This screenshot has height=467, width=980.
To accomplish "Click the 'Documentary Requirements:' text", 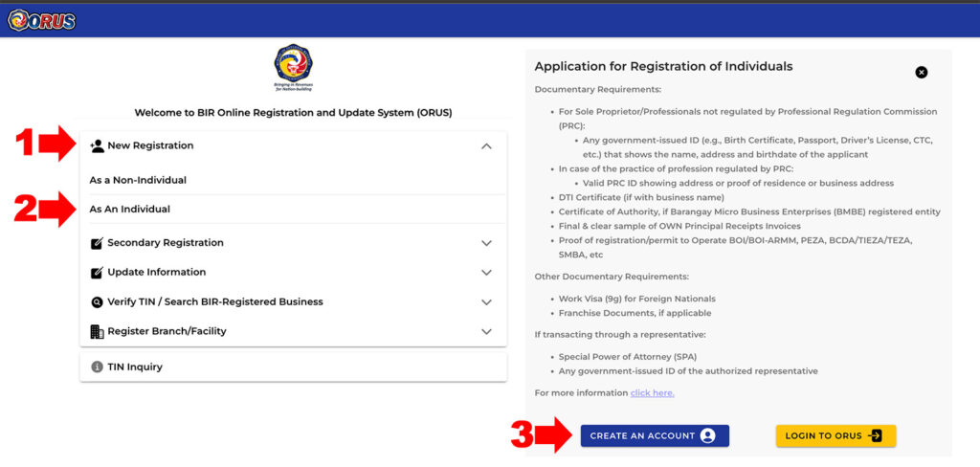I will pos(597,89).
